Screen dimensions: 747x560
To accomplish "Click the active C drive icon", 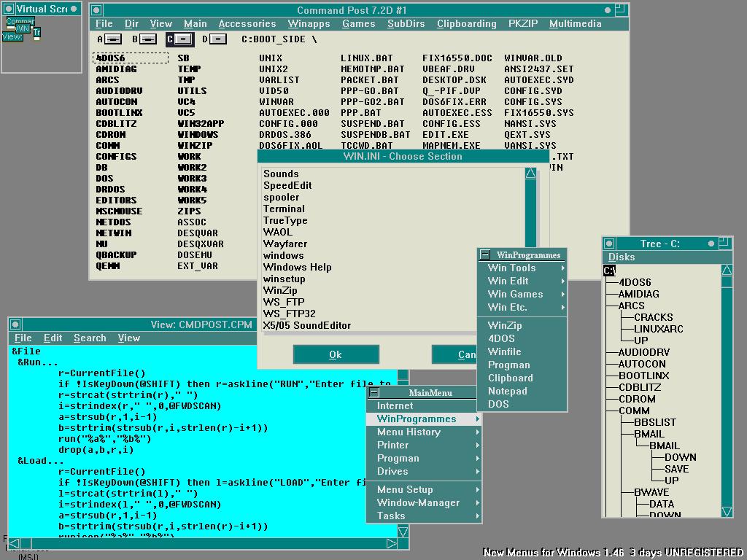I will click(182, 39).
